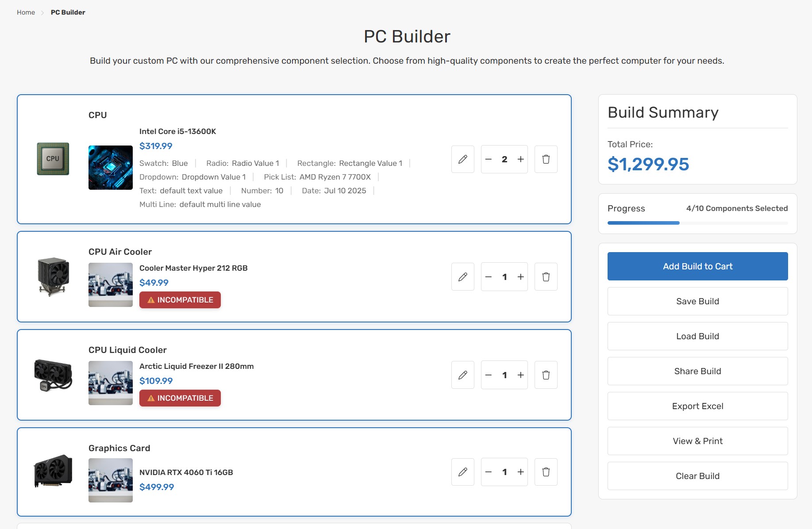The height and width of the screenshot is (529, 812).
Task: Click 'Swatch: Blue' attribute
Action: point(163,163)
